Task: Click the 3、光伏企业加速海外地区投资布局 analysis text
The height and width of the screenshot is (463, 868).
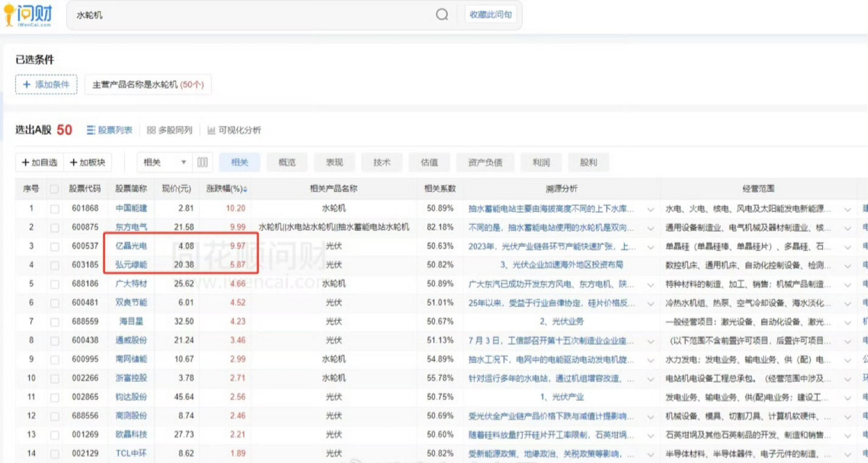Action: pos(561,265)
